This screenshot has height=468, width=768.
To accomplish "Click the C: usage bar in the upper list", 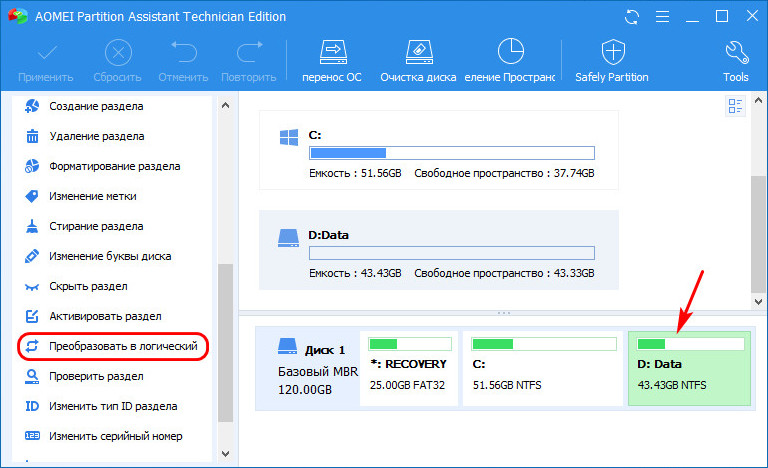I will pyautogui.click(x=452, y=153).
